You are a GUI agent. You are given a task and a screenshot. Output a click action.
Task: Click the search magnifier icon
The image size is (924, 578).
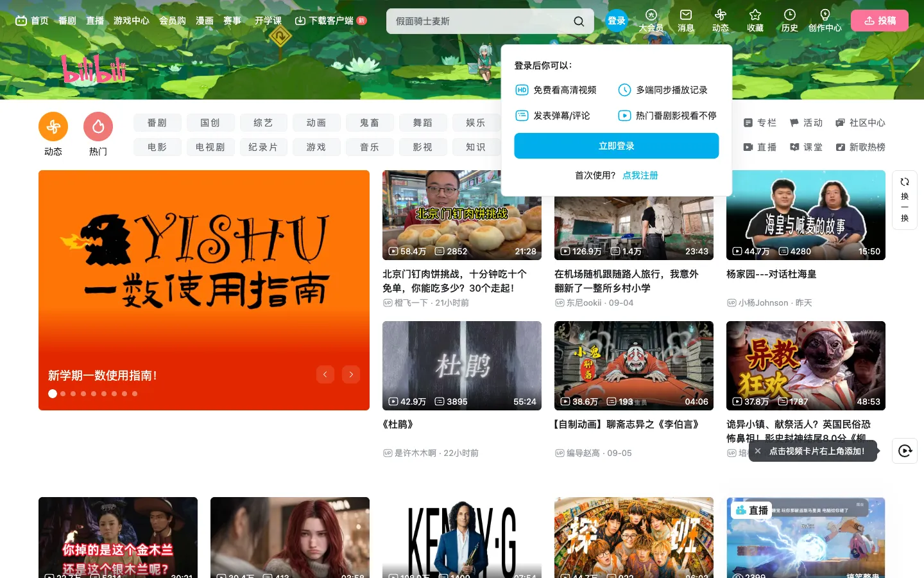[x=579, y=21]
